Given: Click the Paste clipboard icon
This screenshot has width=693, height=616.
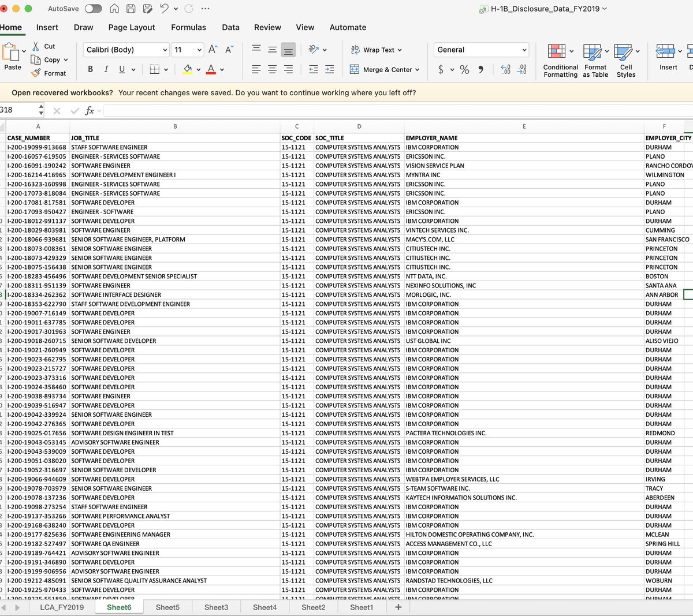Looking at the screenshot, I should point(10,53).
